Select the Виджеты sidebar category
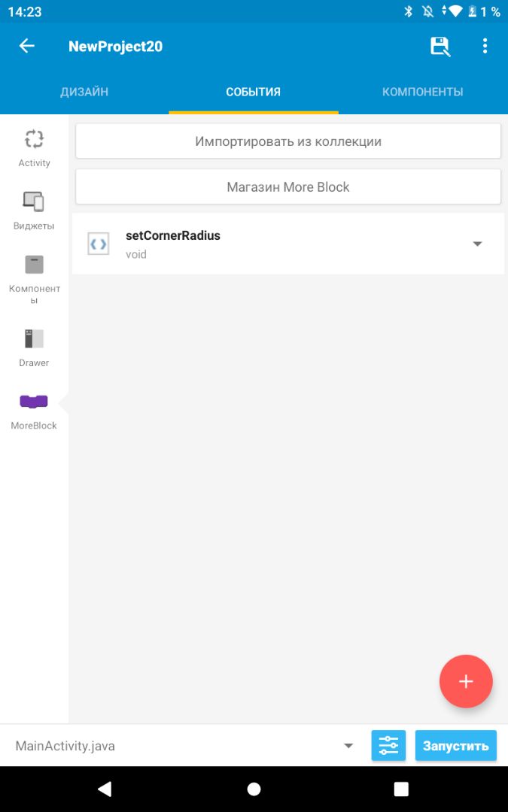Viewport: 508px width, 812px height. point(34,211)
